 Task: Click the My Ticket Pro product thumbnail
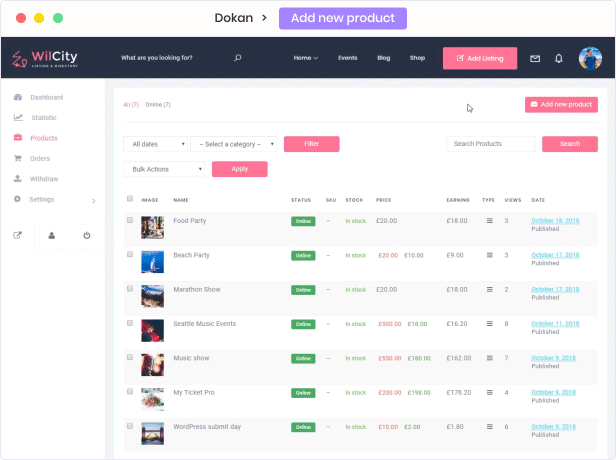coord(152,399)
